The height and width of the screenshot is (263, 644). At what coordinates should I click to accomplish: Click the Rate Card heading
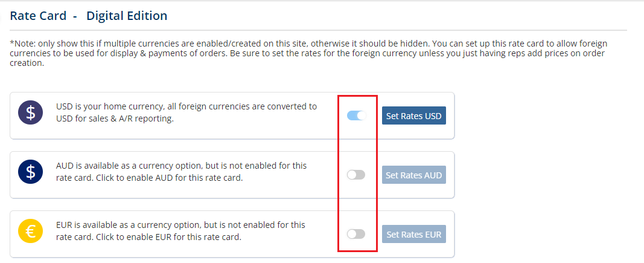38,16
